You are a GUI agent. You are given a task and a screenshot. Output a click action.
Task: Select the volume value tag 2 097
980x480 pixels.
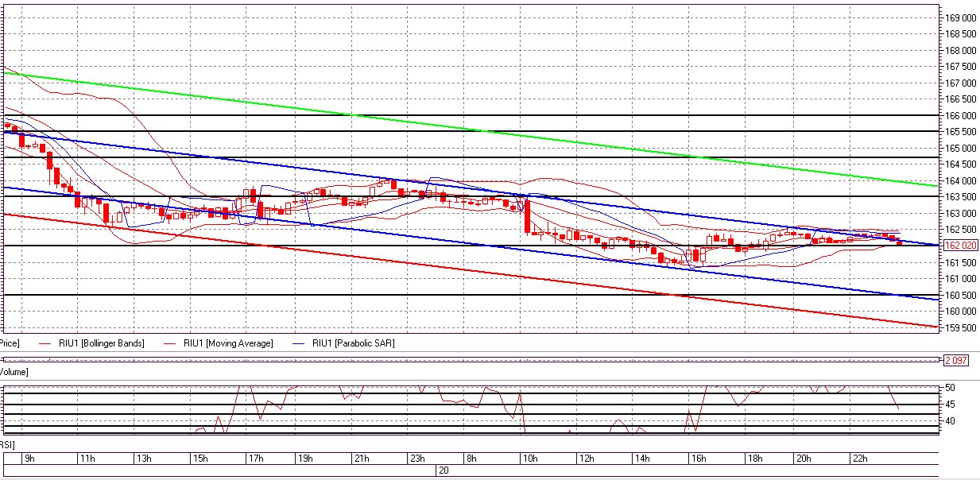pyautogui.click(x=955, y=361)
